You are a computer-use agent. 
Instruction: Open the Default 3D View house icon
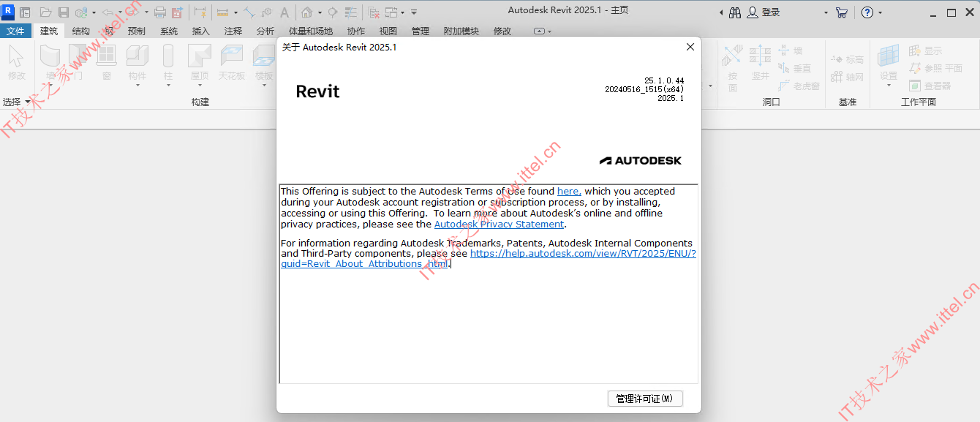pyautogui.click(x=306, y=12)
